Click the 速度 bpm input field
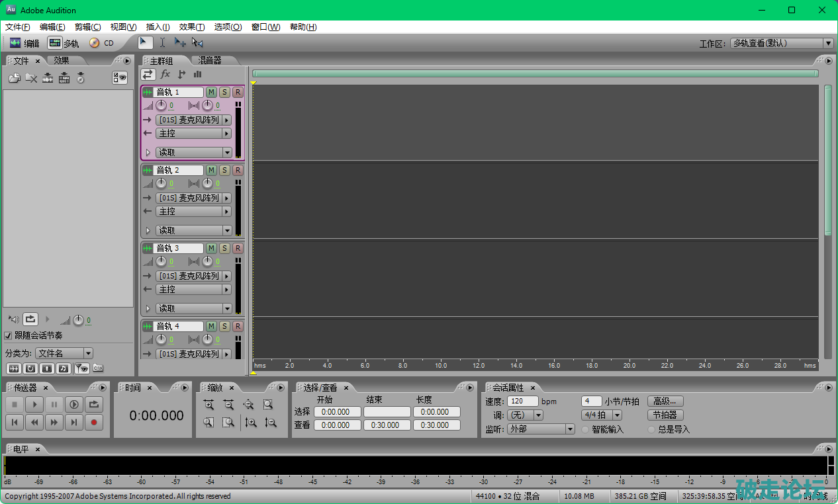This screenshot has height=504, width=838. [x=522, y=401]
